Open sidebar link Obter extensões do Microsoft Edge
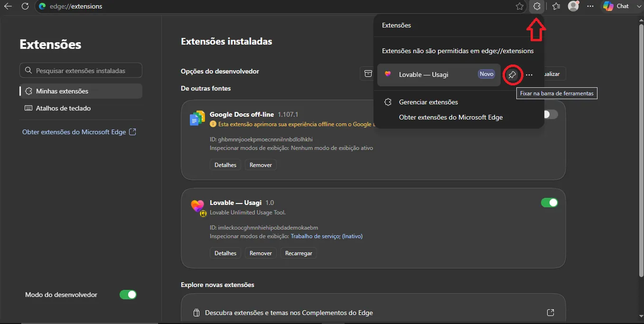This screenshot has height=324, width=644. pos(79,132)
